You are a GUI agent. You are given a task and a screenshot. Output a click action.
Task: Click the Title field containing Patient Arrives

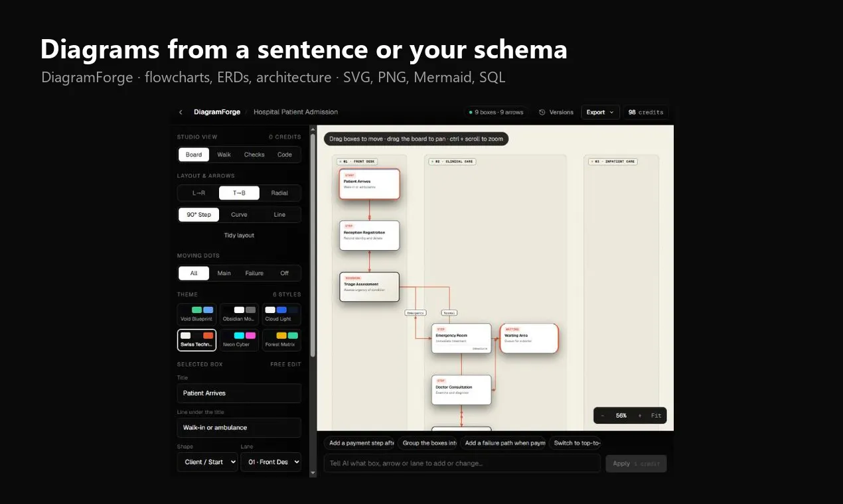click(239, 393)
